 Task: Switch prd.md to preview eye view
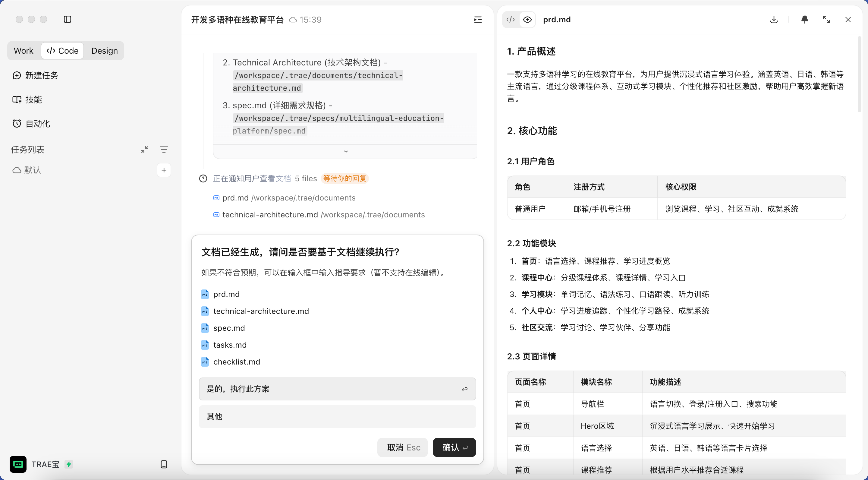tap(527, 20)
